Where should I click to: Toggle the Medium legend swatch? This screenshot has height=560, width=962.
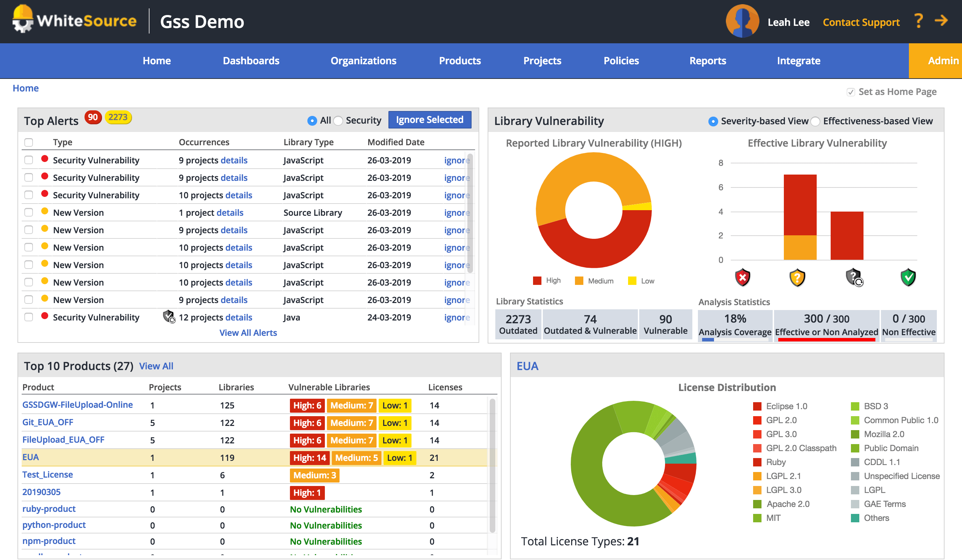579,281
